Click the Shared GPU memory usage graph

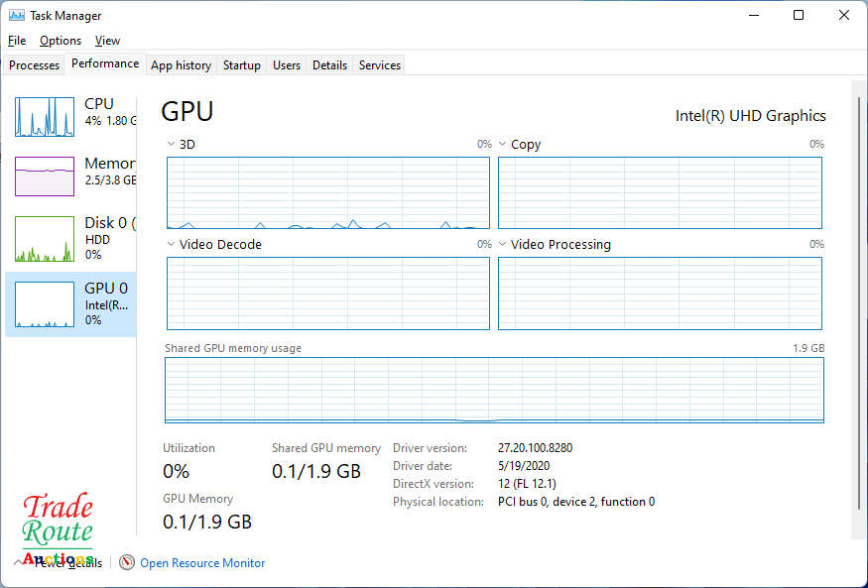[x=494, y=390]
